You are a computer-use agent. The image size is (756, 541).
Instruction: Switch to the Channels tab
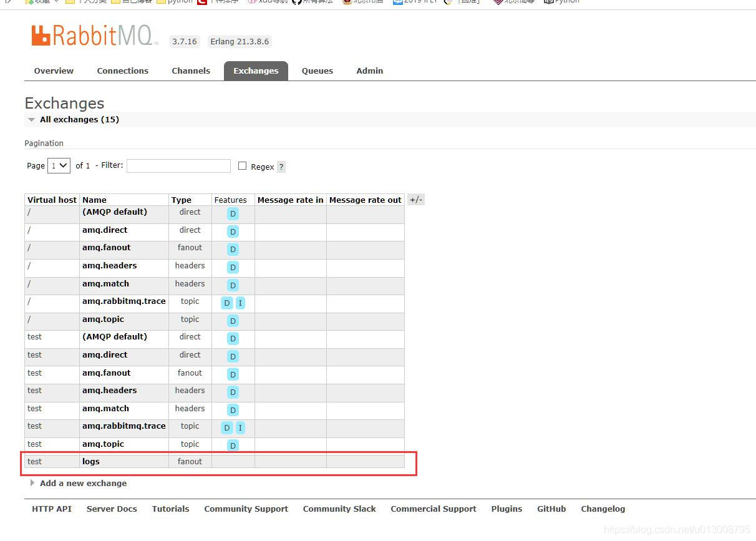click(x=191, y=71)
